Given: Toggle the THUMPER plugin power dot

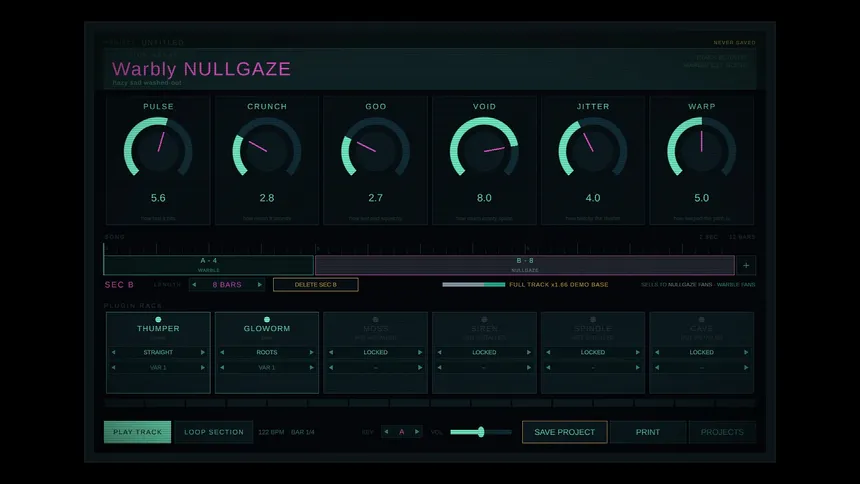Looking at the screenshot, I should 158,319.
